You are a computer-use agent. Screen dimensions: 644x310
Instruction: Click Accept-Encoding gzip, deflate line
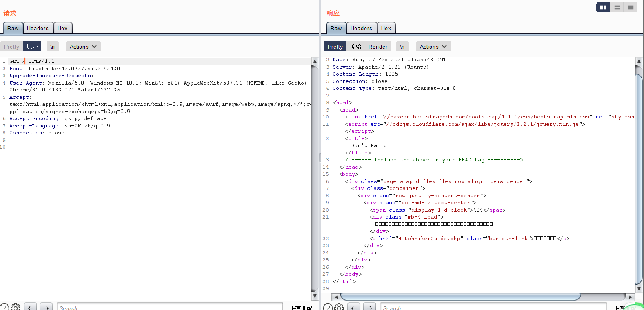click(58, 118)
